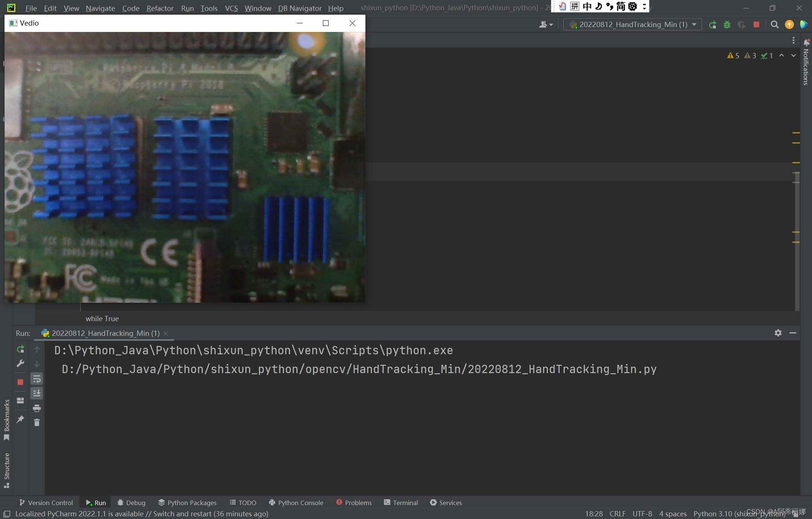Run script with coverage shield icon
The image size is (812, 519).
click(742, 24)
